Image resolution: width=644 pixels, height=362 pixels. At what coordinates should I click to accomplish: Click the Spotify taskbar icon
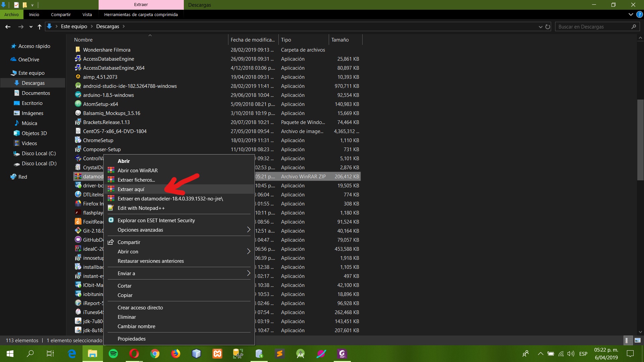pyautogui.click(x=113, y=354)
